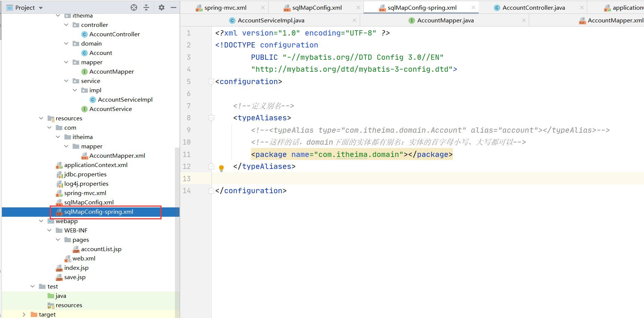Select AccountController class in tree
The height and width of the screenshot is (318, 644).
(114, 34)
